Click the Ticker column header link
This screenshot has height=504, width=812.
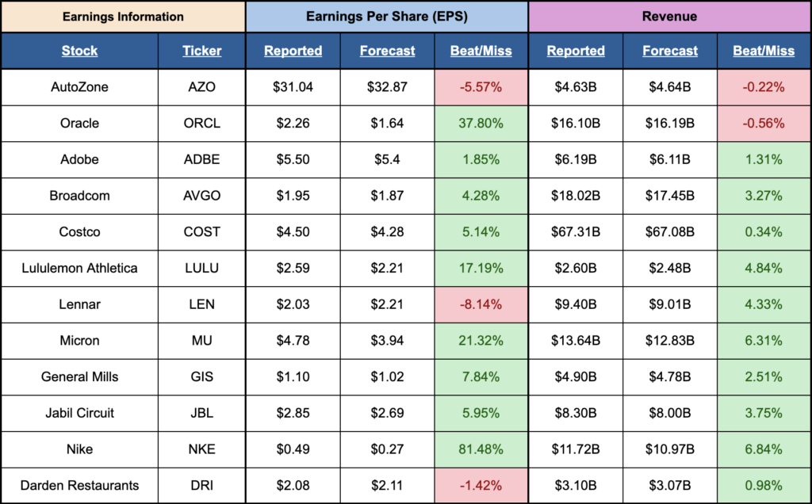coord(201,51)
